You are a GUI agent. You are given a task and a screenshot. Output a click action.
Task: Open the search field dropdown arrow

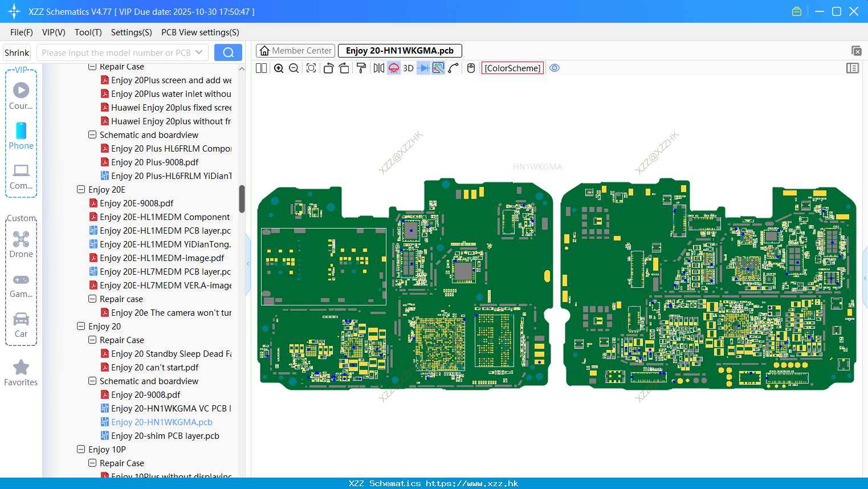point(199,52)
